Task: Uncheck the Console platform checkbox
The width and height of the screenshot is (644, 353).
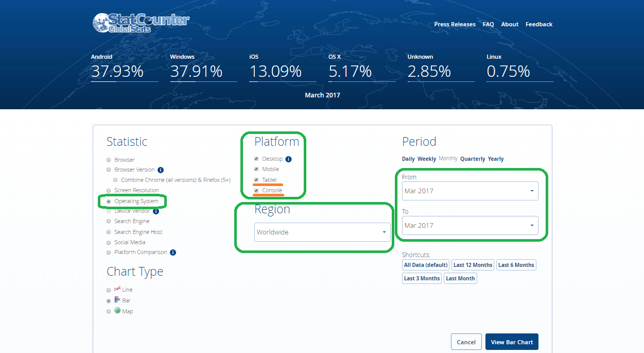Action: click(x=256, y=190)
